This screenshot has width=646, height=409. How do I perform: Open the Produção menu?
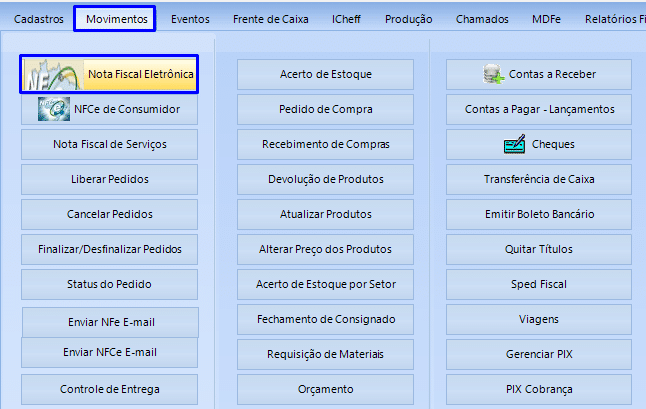coord(408,19)
